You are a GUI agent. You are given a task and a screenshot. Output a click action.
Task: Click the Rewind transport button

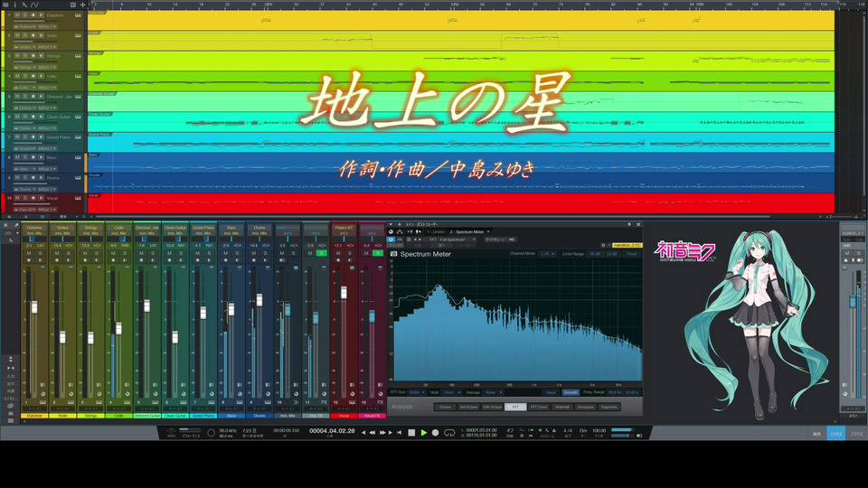372,433
